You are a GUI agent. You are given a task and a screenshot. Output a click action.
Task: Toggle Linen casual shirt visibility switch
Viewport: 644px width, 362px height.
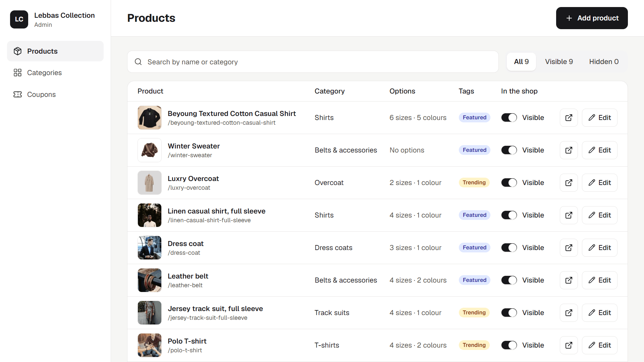(x=509, y=215)
